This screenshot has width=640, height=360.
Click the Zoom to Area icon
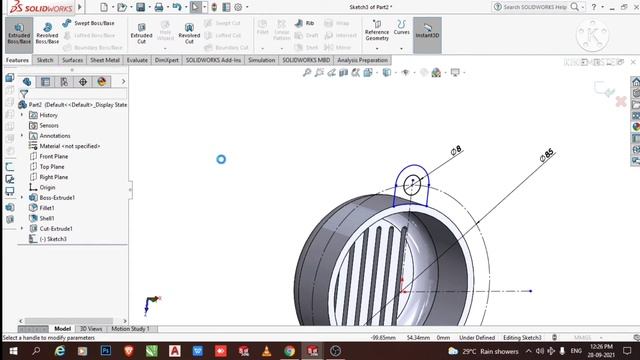[x=319, y=73]
